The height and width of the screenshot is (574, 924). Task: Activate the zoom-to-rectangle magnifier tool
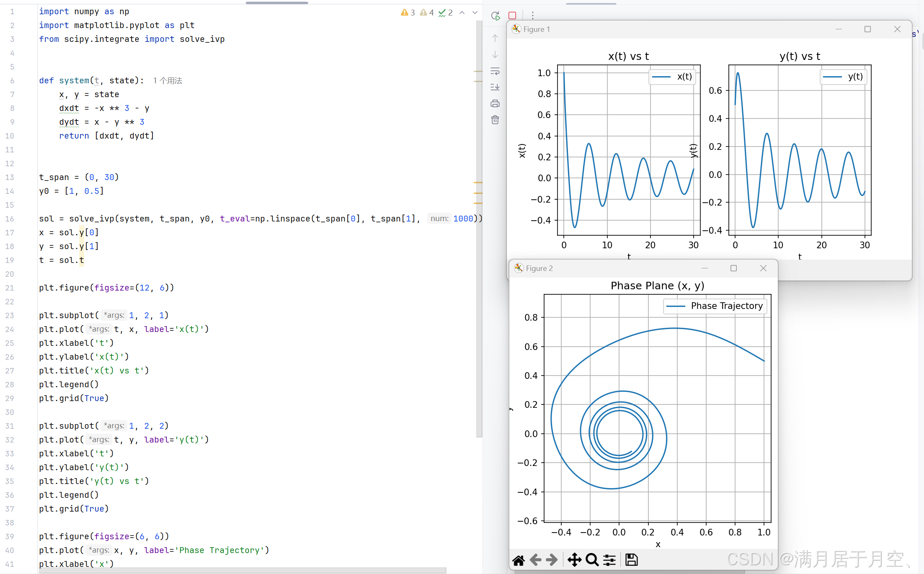coord(592,560)
